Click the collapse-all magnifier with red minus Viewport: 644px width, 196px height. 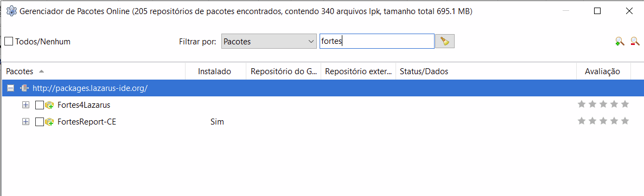pyautogui.click(x=635, y=41)
